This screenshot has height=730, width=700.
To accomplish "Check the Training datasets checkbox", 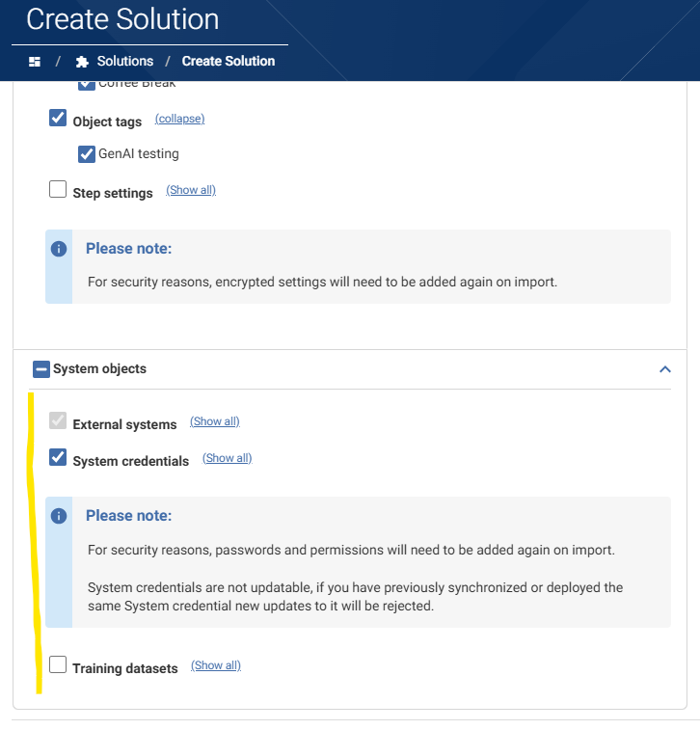I will 58,664.
